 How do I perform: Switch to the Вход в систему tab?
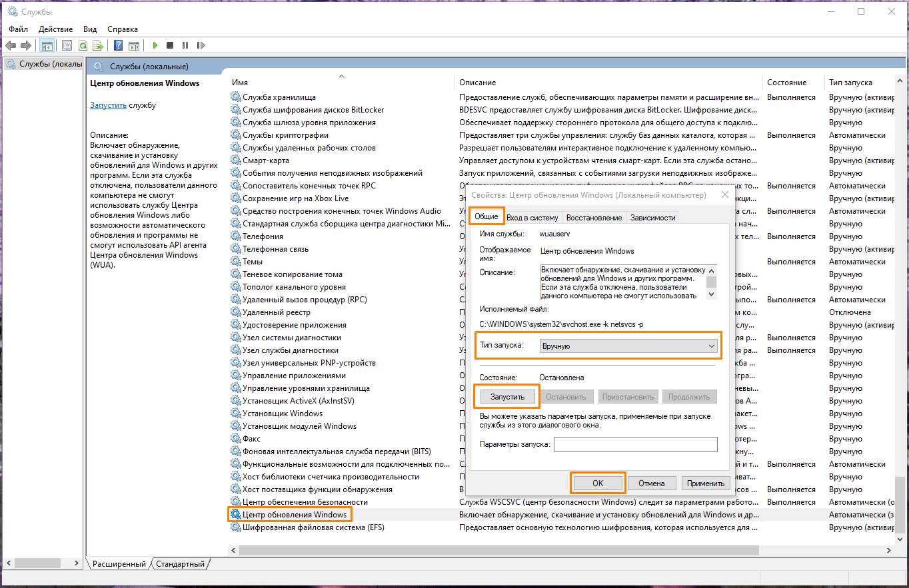coord(532,218)
